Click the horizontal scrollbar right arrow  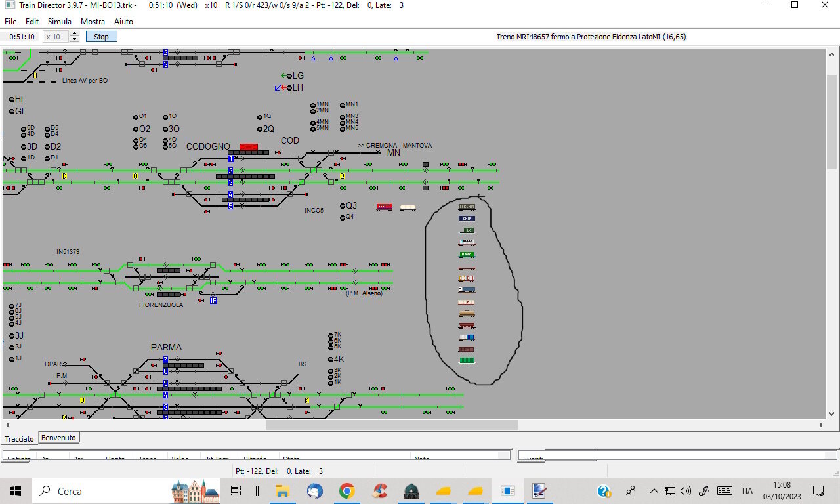pyautogui.click(x=820, y=425)
